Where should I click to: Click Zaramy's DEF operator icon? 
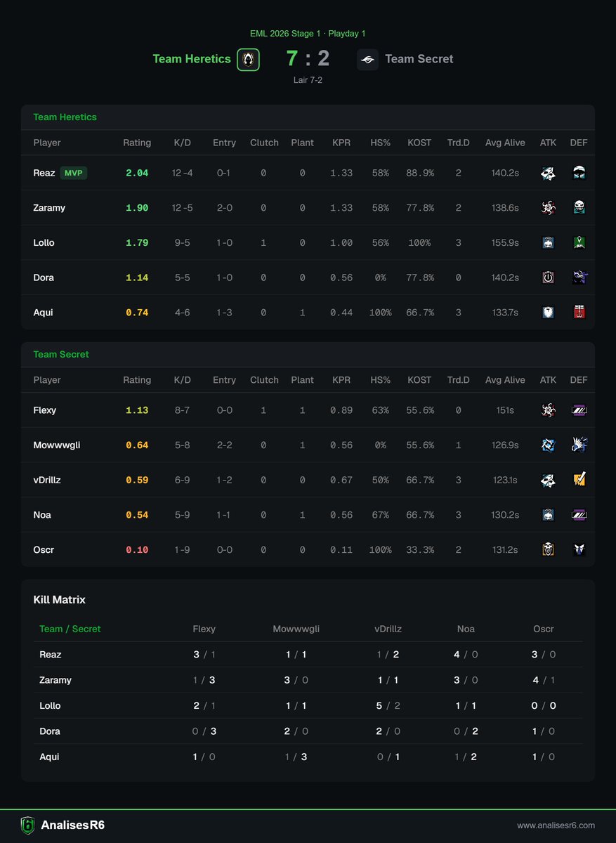coord(579,208)
